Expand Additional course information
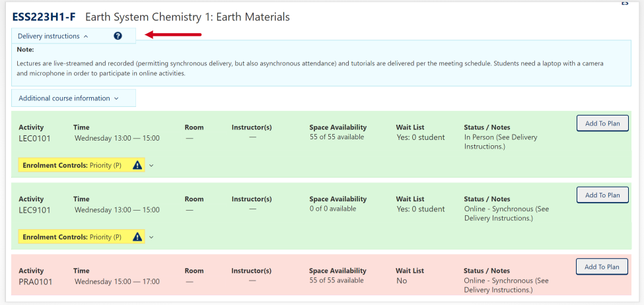The height and width of the screenshot is (305, 644). click(69, 98)
